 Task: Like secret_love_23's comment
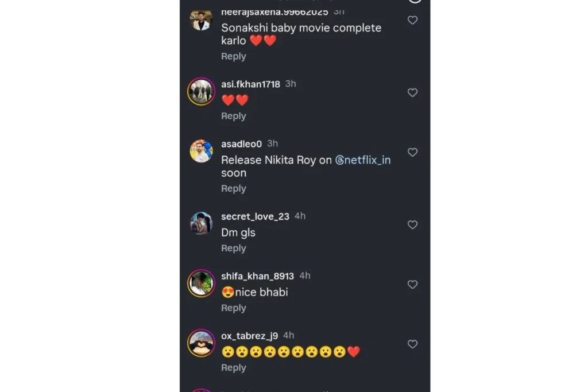click(x=412, y=225)
